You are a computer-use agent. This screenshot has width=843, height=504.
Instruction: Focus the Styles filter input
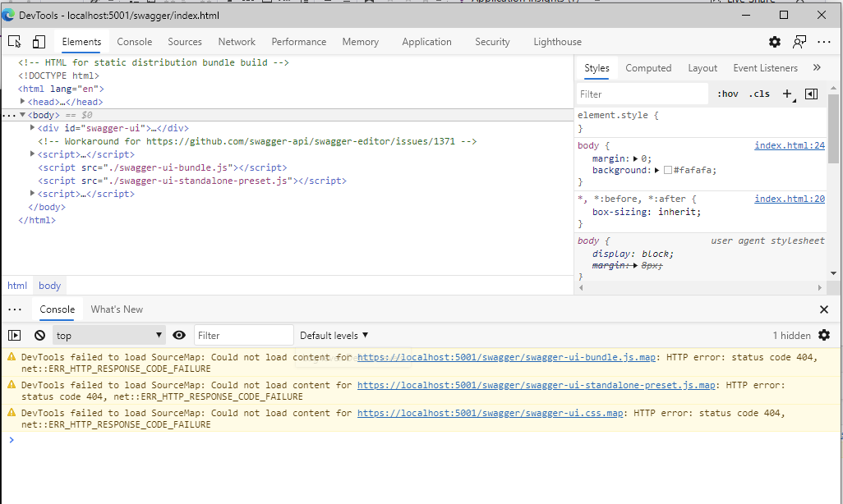tap(642, 94)
